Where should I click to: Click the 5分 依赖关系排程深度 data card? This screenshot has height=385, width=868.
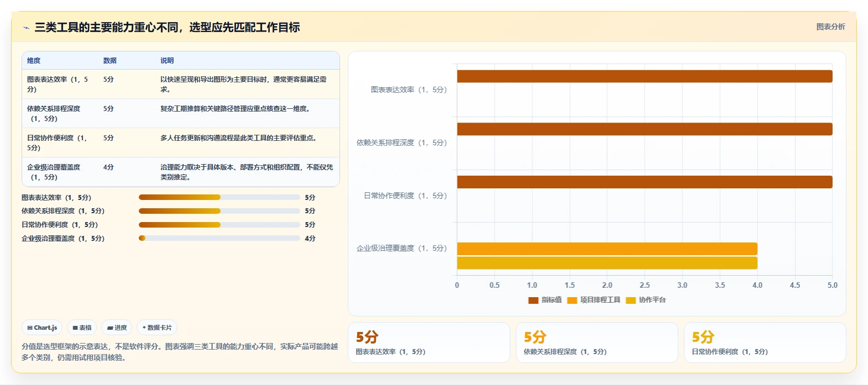pos(597,342)
